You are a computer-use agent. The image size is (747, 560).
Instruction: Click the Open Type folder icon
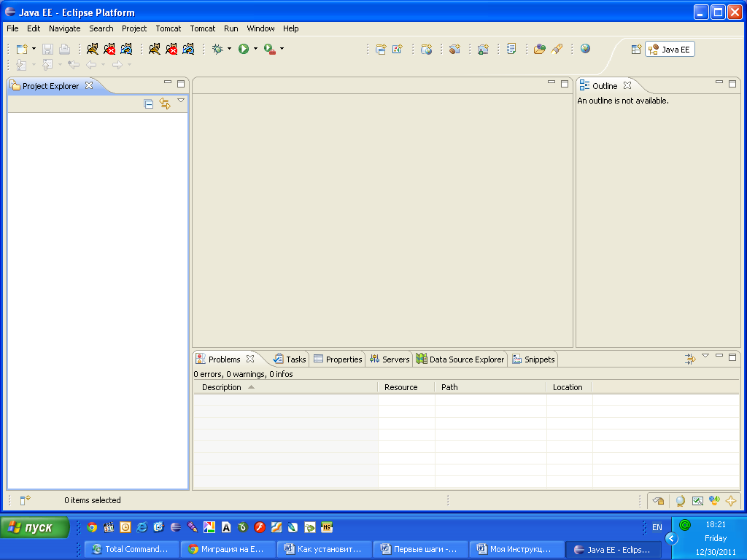(x=539, y=49)
